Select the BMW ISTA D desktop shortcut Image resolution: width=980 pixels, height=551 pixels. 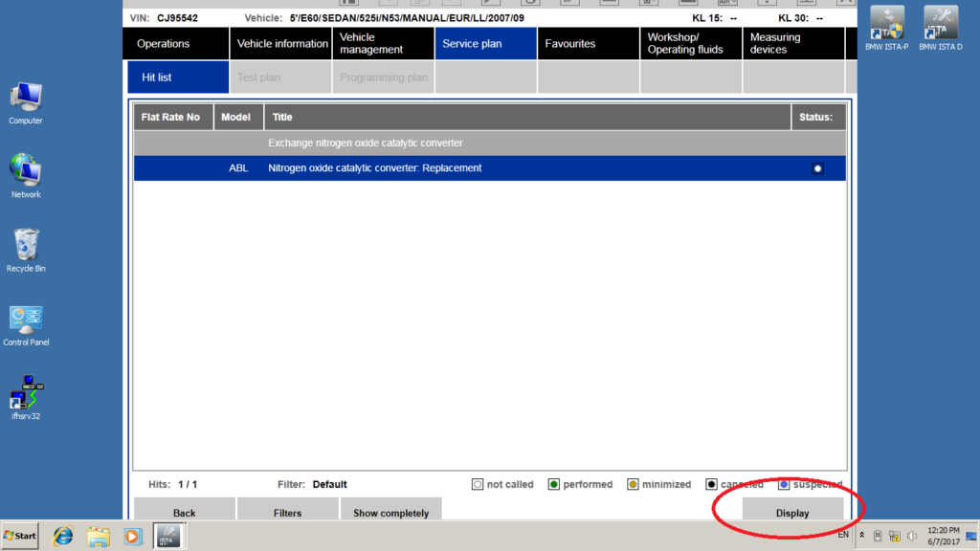941,28
